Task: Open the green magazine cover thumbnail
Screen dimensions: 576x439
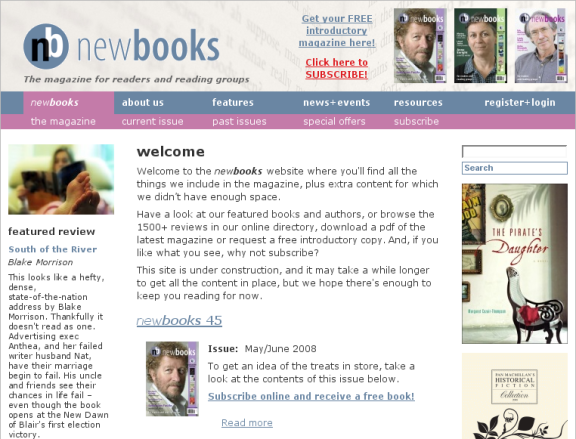Action: (x=480, y=46)
